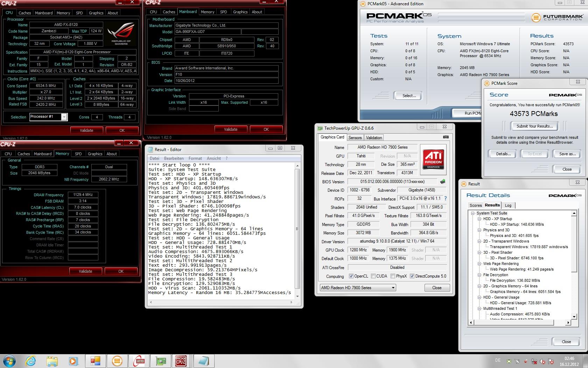Open Bearbeiten menu in Result Editor

(174, 158)
